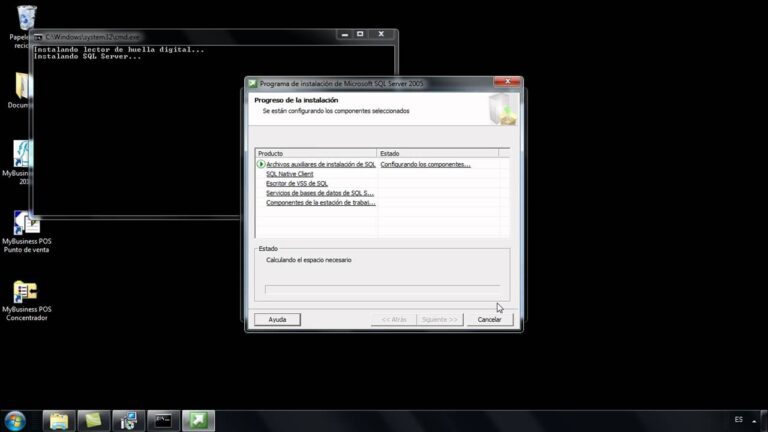Open the Documents folder desktop icon
768x432 pixels.
coord(22,86)
